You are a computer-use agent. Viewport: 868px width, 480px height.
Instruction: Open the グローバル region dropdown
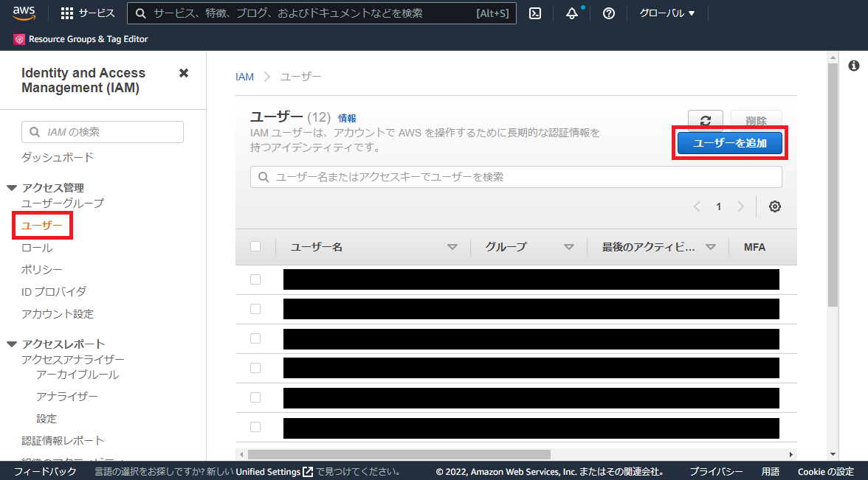(666, 13)
